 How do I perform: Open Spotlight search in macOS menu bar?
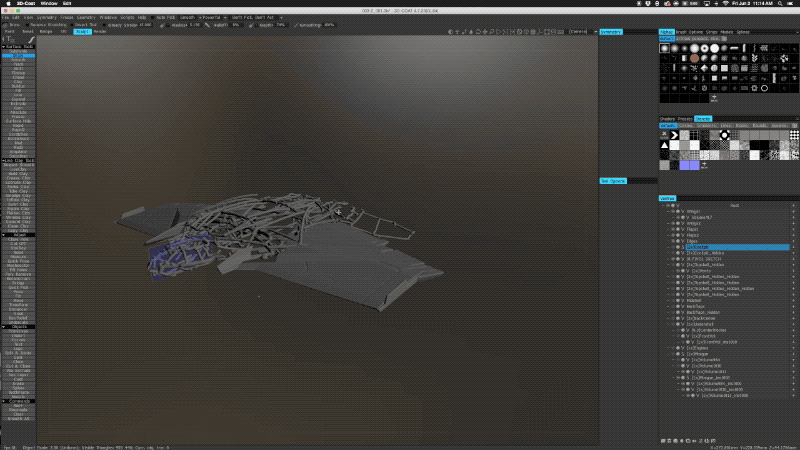(x=780, y=3)
